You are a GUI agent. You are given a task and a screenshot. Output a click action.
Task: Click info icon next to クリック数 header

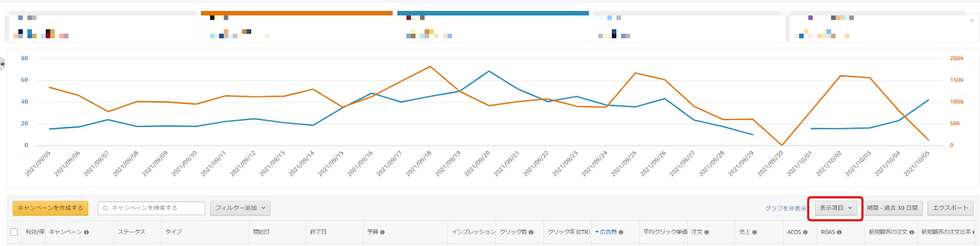pyautogui.click(x=531, y=233)
